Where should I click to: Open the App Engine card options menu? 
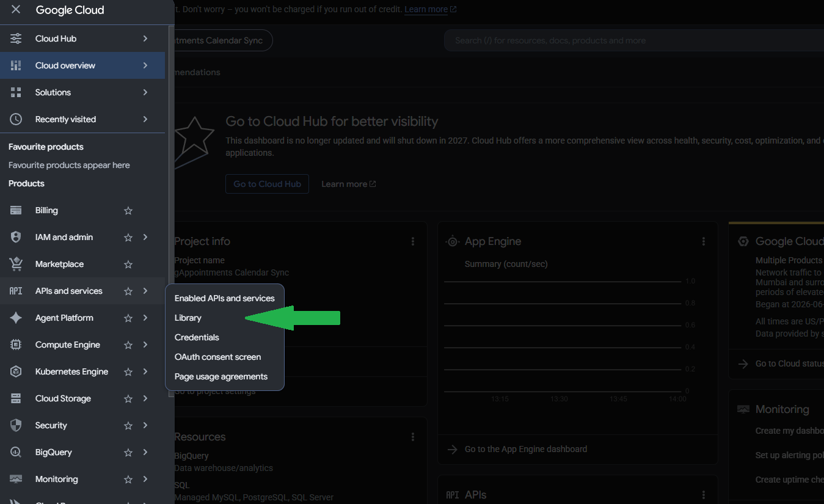click(x=704, y=241)
